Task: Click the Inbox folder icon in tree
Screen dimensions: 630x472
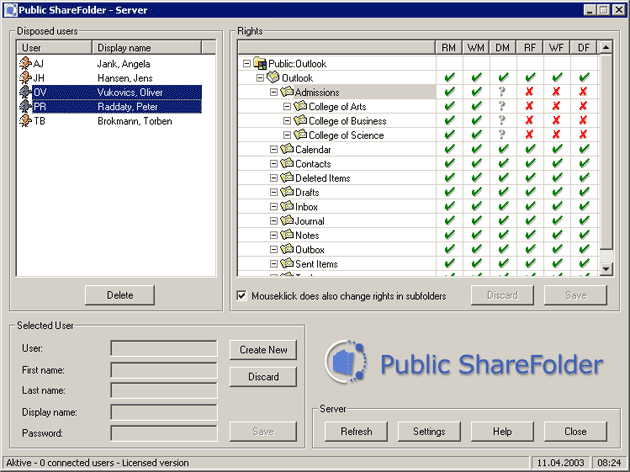Action: (286, 207)
